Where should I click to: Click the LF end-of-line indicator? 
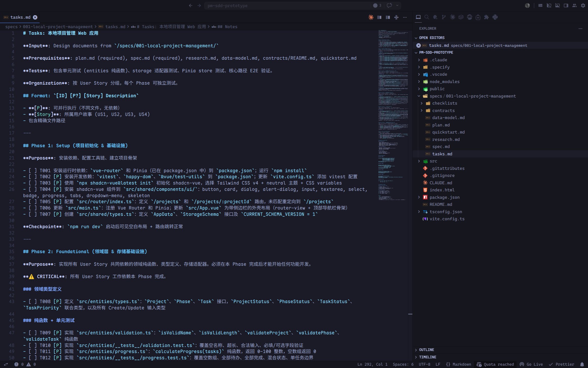438,364
